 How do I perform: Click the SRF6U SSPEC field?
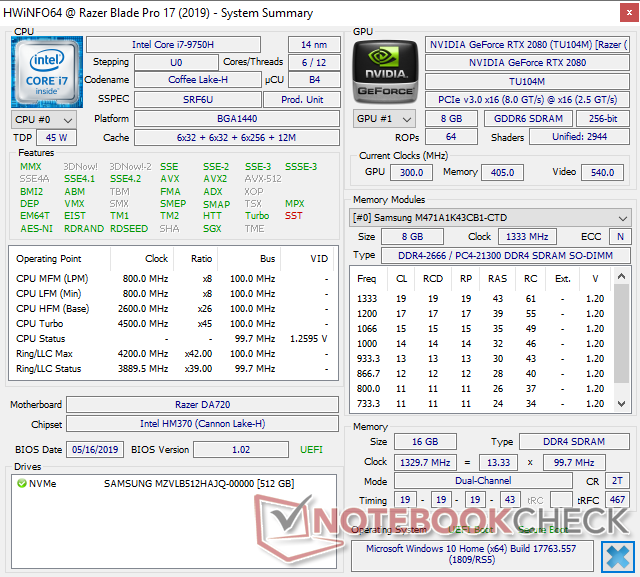click(198, 100)
